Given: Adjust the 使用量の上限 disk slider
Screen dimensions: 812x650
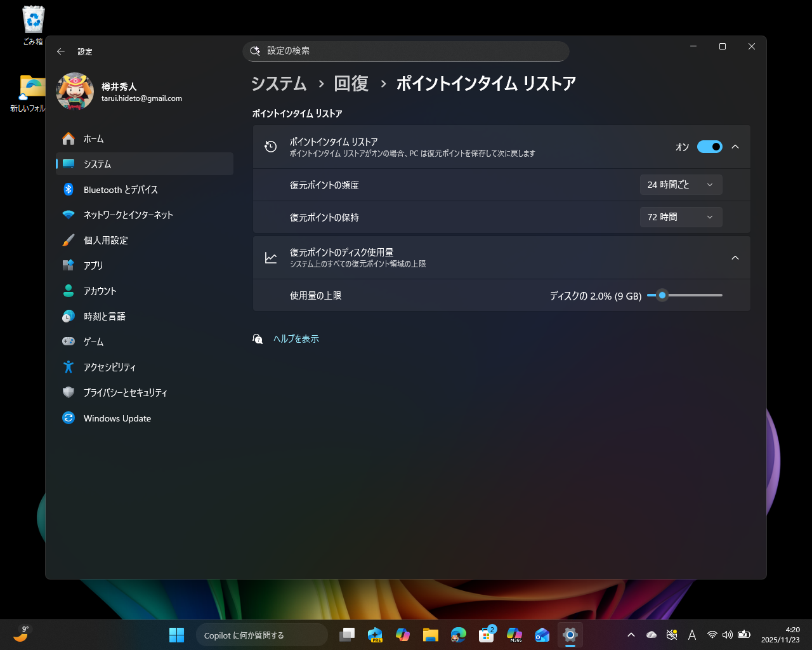Looking at the screenshot, I should [x=662, y=295].
